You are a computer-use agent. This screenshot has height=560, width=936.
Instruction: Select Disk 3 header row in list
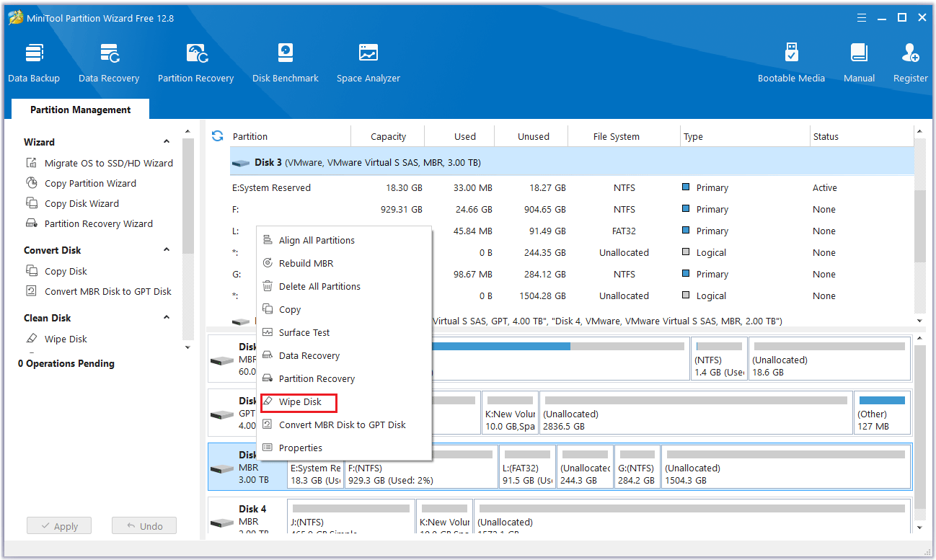pyautogui.click(x=571, y=163)
